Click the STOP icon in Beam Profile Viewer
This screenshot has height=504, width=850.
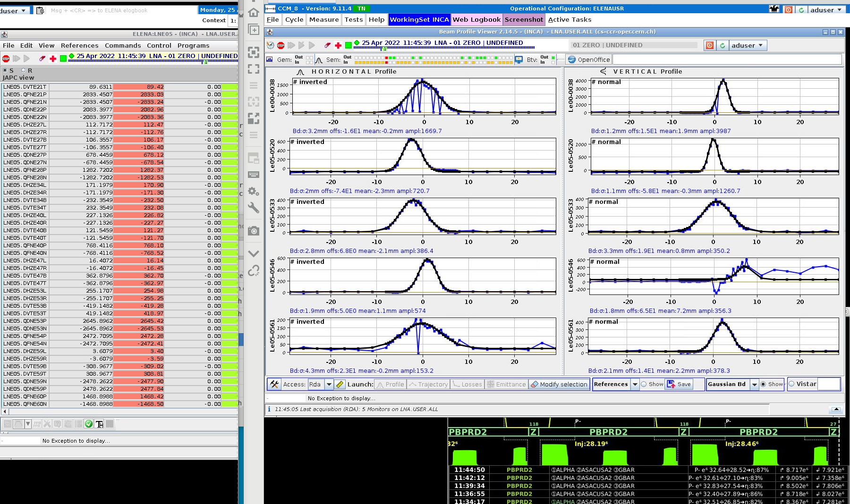pos(281,45)
